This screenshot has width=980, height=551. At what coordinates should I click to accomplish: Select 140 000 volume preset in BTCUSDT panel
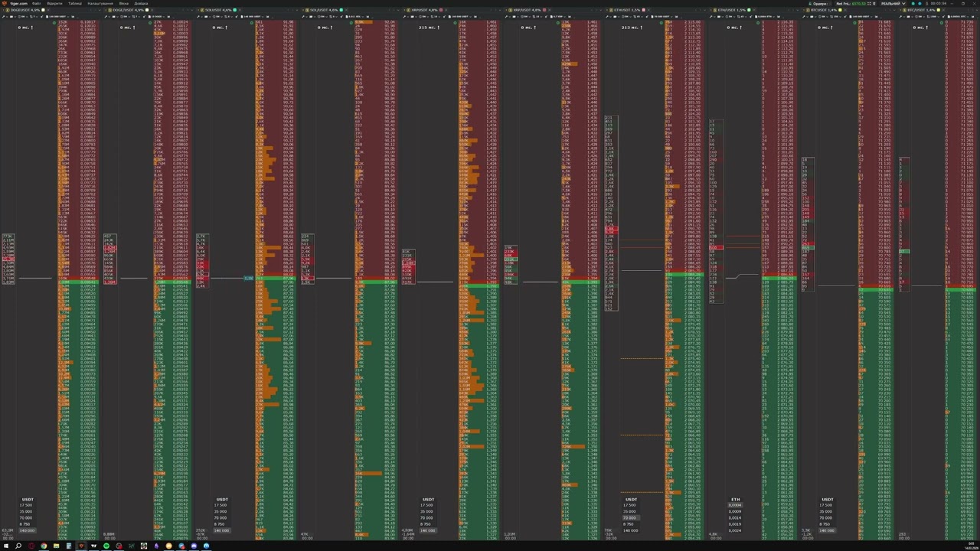click(x=827, y=530)
